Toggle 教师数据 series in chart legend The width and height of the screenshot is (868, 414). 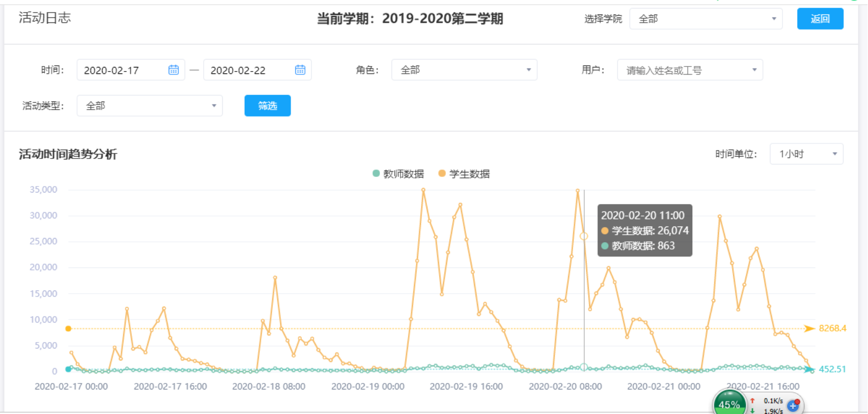[398, 174]
